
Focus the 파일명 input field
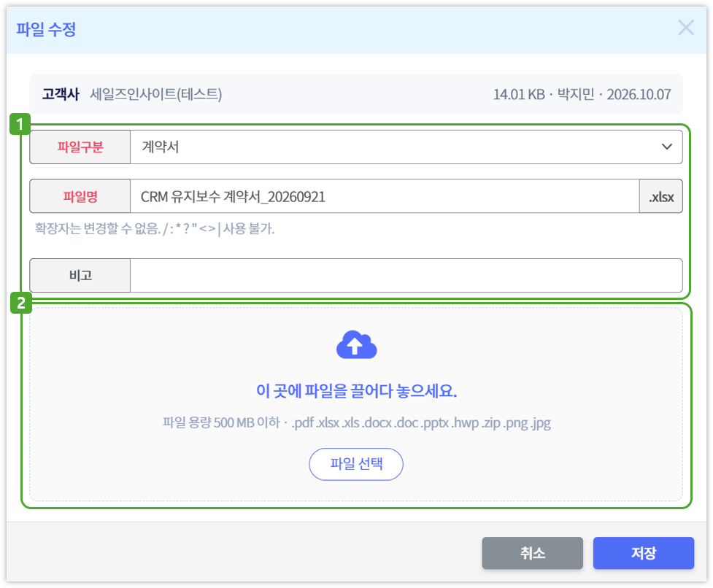(385, 196)
